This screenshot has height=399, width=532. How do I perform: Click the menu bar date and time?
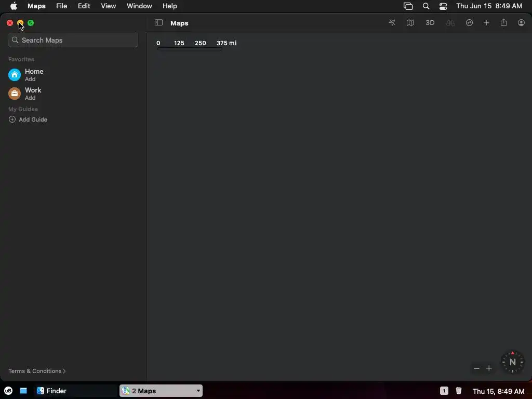click(489, 6)
